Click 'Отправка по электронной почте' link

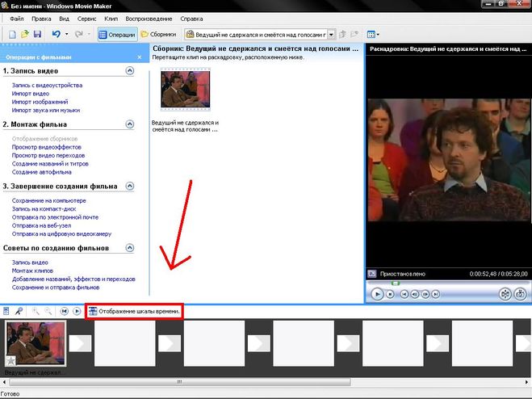56,217
